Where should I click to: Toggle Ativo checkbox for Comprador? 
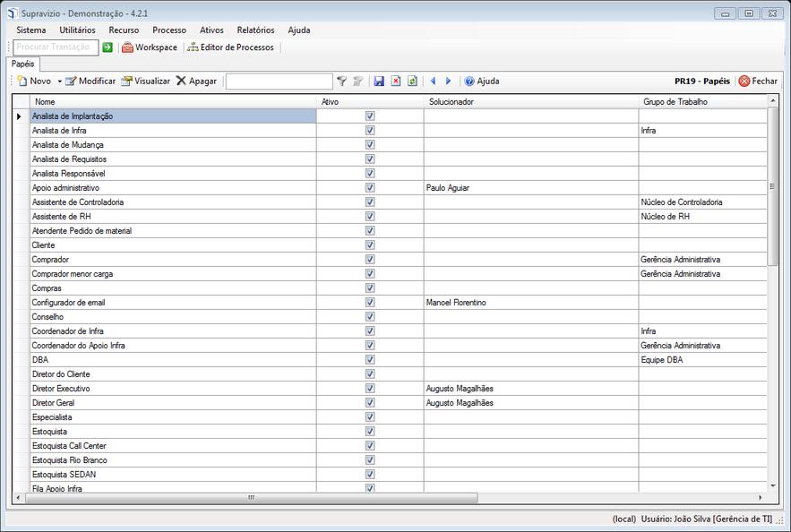(x=370, y=259)
